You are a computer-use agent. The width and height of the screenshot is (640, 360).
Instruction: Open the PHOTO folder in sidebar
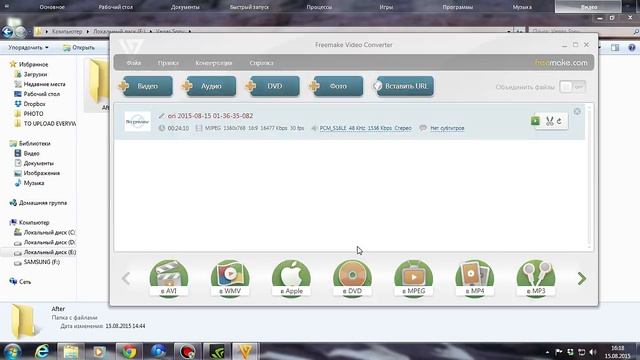click(x=29, y=113)
